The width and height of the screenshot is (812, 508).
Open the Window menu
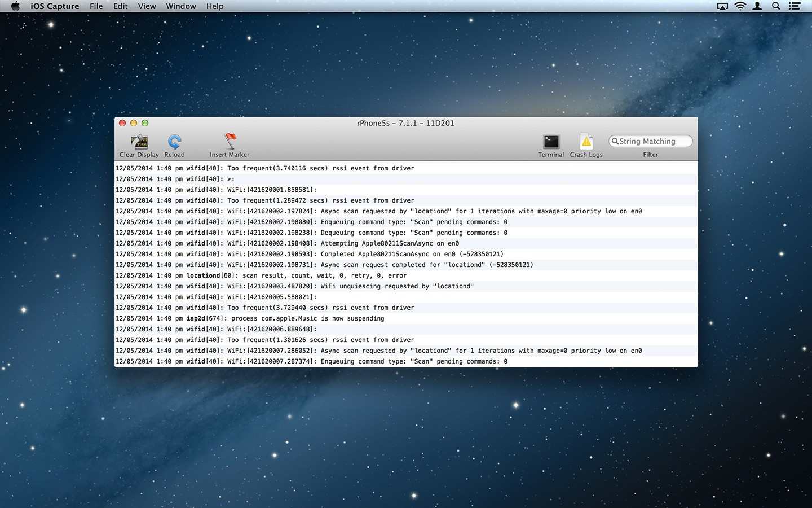coord(181,6)
